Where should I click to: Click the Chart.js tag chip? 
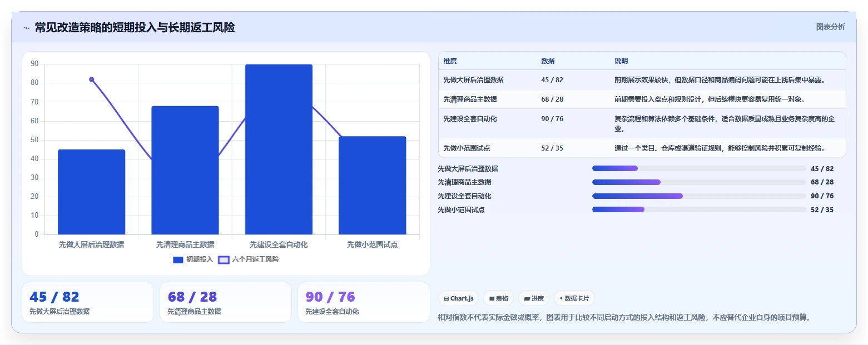click(x=459, y=298)
